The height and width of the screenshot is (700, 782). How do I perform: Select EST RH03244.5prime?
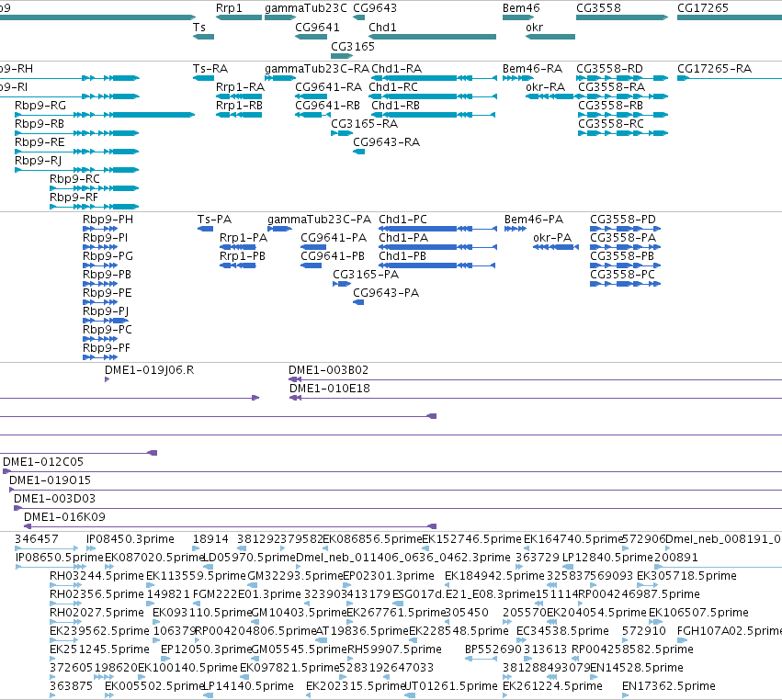coord(65,585)
